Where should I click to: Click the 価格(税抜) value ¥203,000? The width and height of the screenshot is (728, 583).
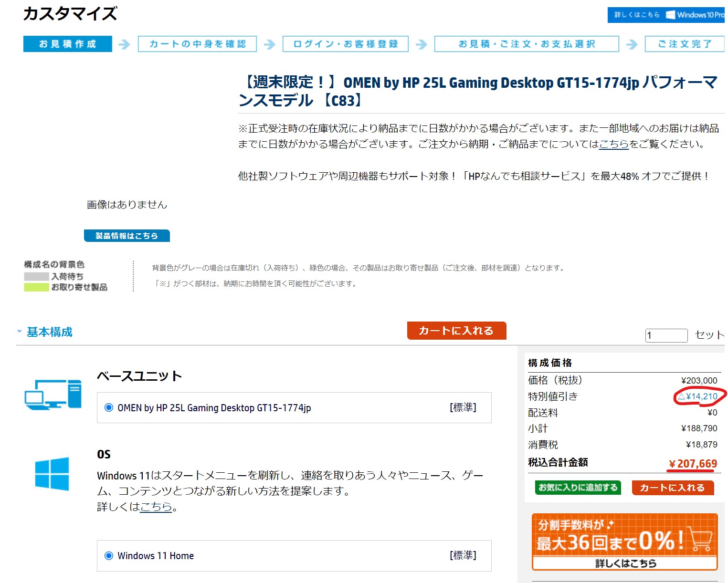[x=699, y=381]
